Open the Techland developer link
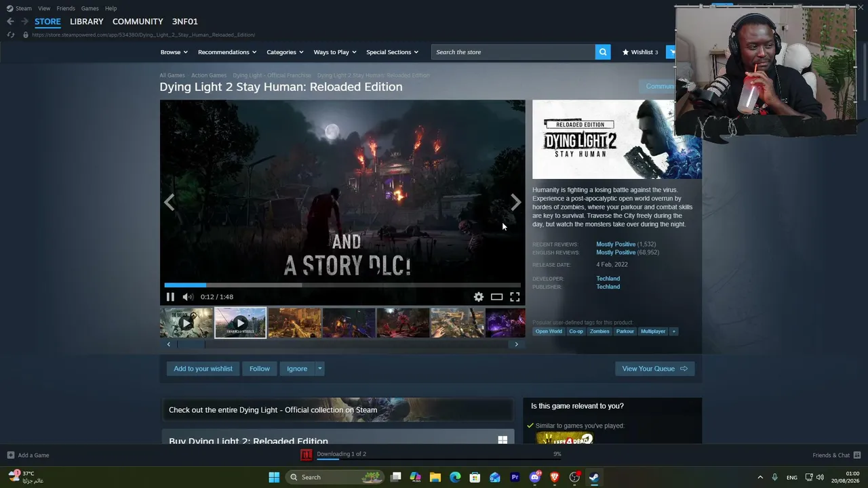 click(x=608, y=279)
